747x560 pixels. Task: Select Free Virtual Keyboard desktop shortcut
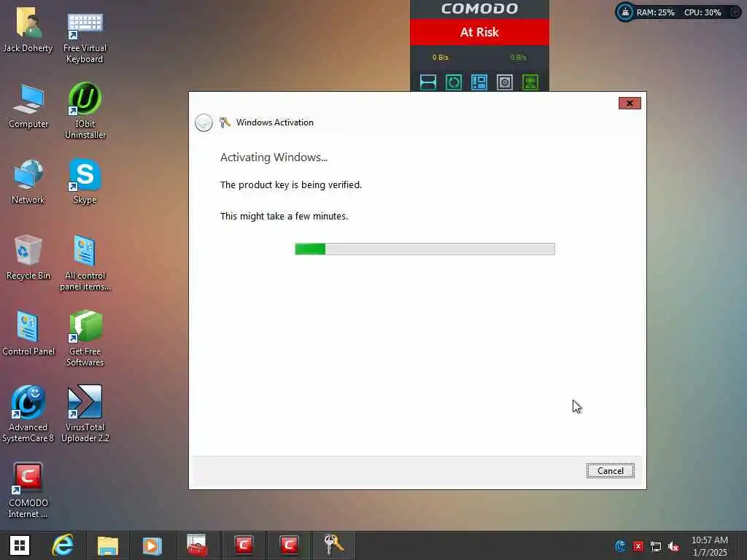pos(85,37)
